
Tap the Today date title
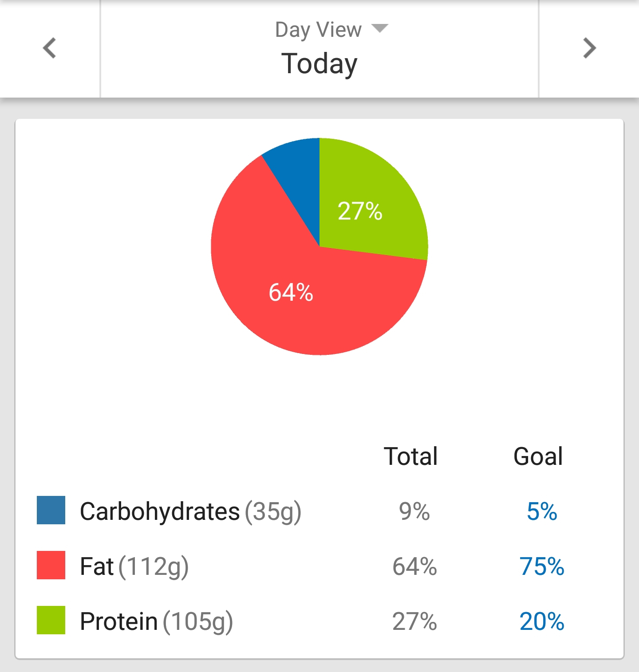coord(319,64)
